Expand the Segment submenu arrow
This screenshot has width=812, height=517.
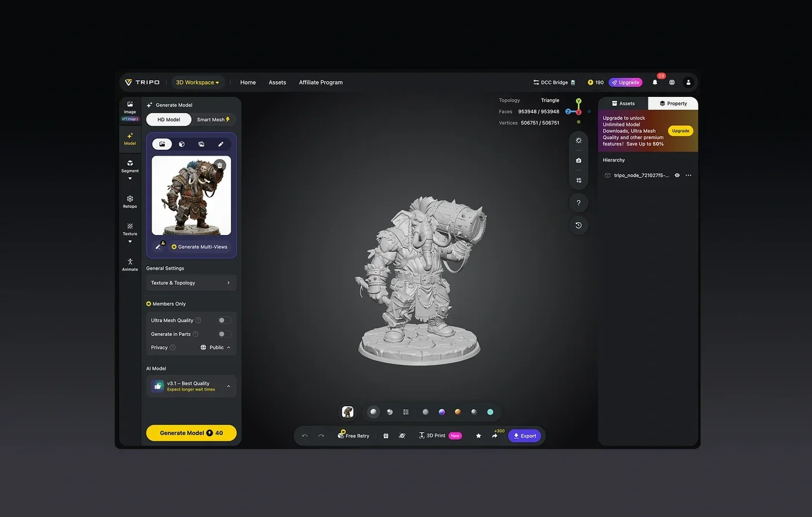[130, 179]
